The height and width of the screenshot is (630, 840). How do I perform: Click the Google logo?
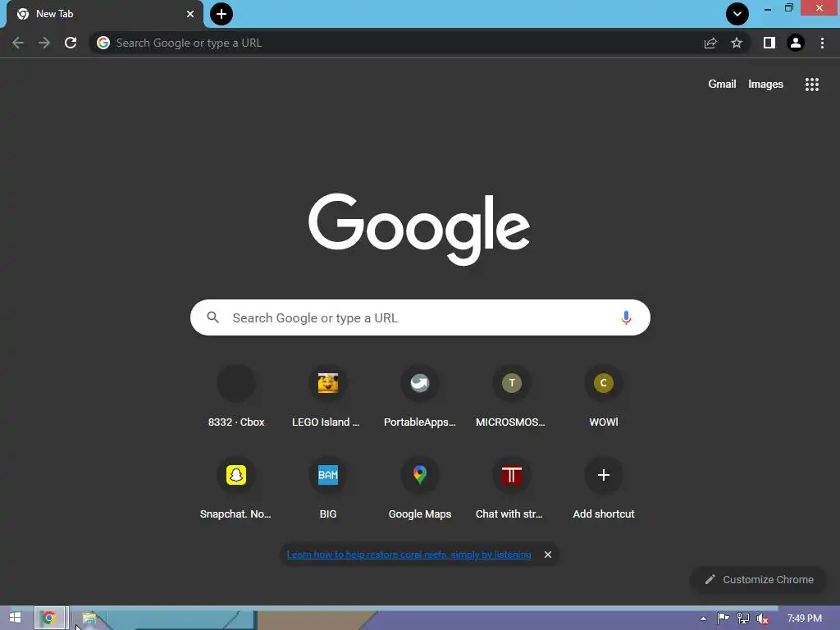[x=419, y=230]
